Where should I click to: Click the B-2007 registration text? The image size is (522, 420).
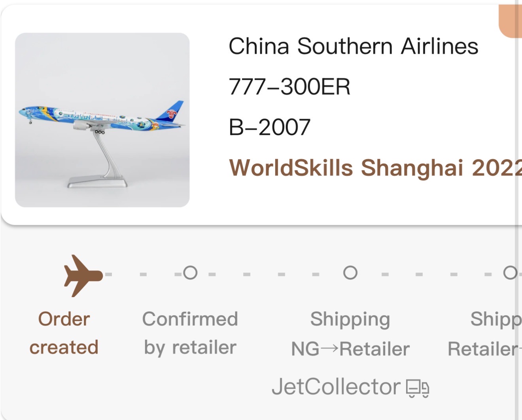[270, 127]
